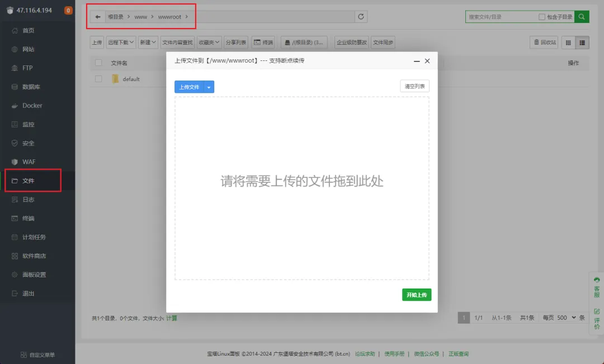Toggle the 包含子目录 checkbox
The image size is (604, 364).
tap(541, 17)
